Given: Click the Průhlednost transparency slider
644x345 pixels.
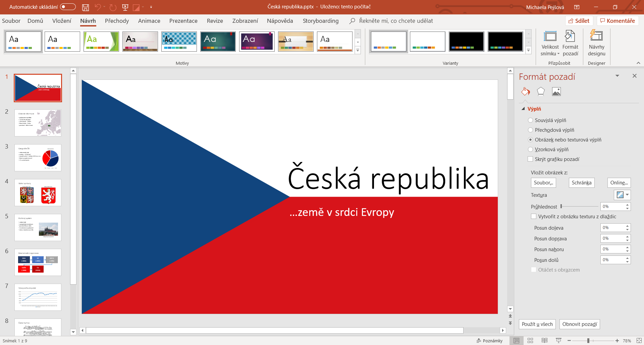Looking at the screenshot, I should coord(579,207).
